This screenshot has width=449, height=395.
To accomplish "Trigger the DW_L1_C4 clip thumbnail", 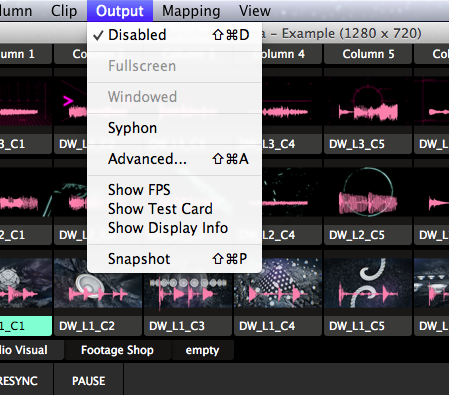I will 278,283.
